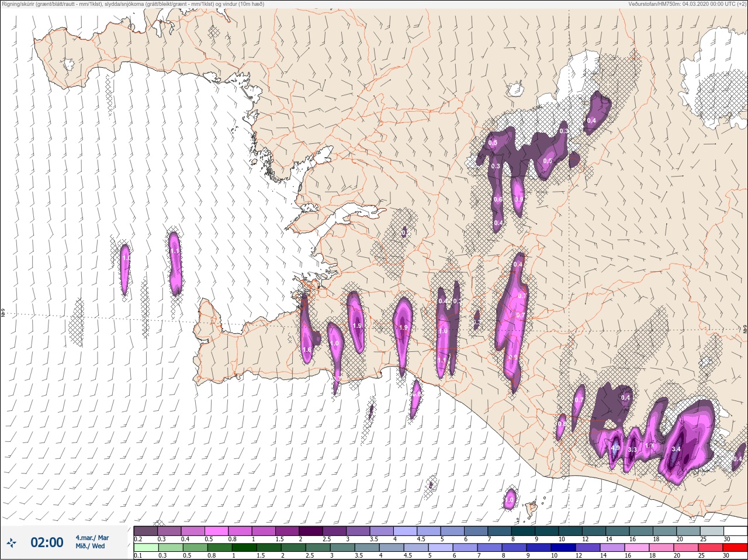Screen dimensions: 748x560
Task: Click the Veðurstofan compass logo icon
Action: [11, 543]
